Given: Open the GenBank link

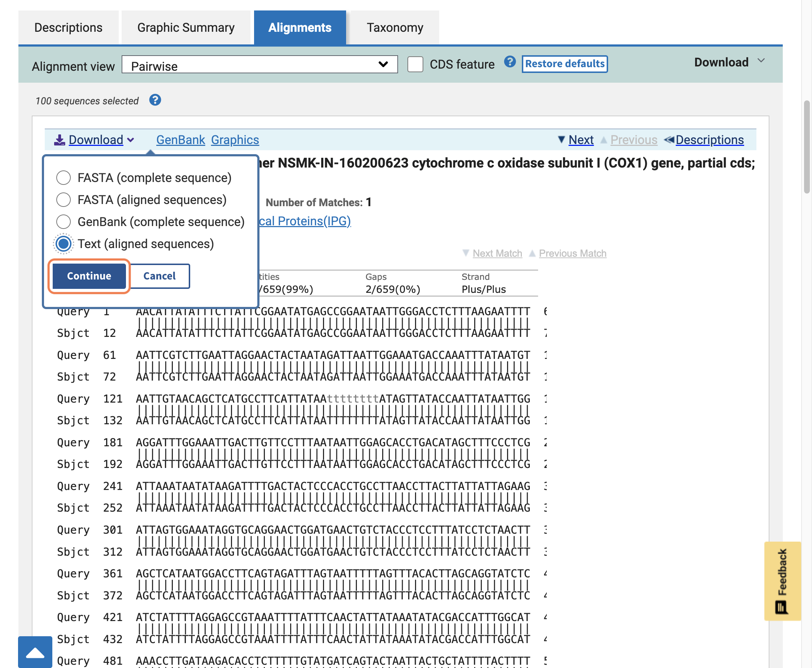Looking at the screenshot, I should coord(180,140).
